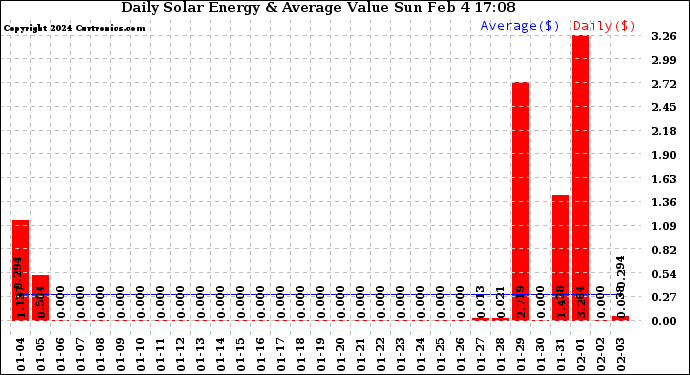Click the x-axis date label '01-05'

click(x=40, y=355)
